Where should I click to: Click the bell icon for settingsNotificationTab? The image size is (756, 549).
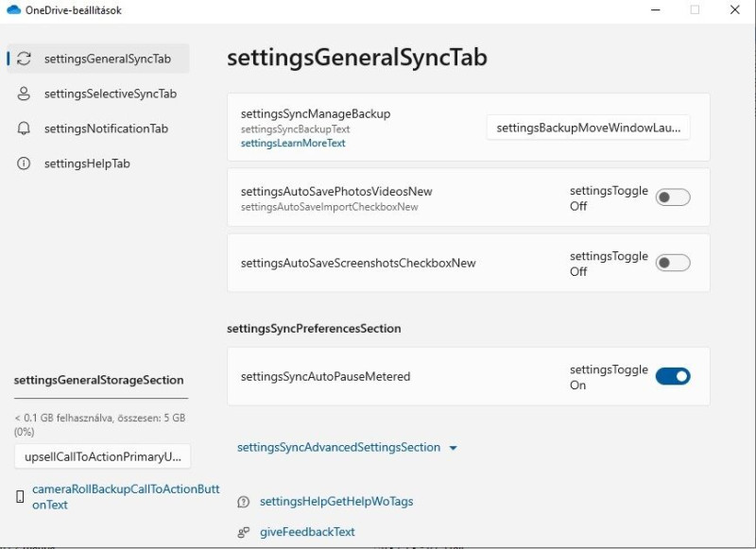point(24,129)
